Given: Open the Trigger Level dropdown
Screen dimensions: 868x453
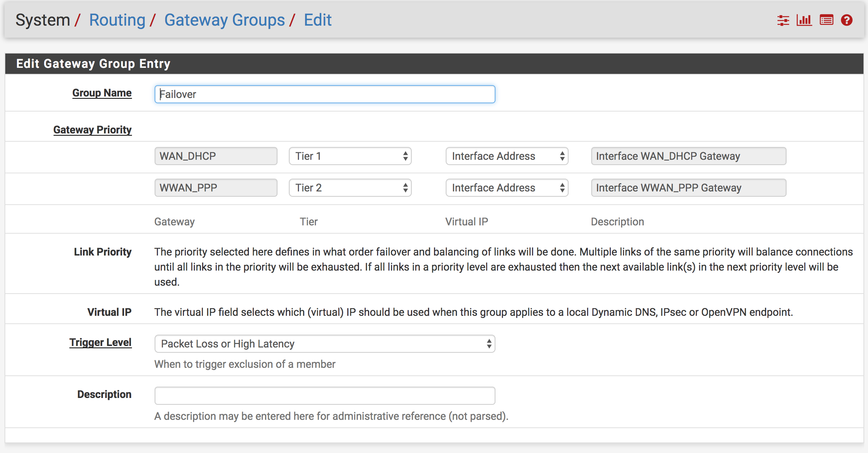Looking at the screenshot, I should (325, 344).
